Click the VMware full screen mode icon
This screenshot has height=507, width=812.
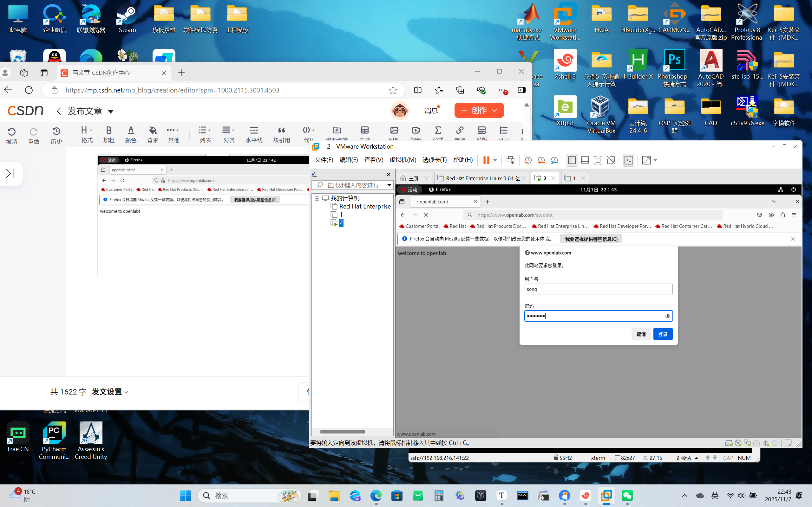(x=598, y=160)
